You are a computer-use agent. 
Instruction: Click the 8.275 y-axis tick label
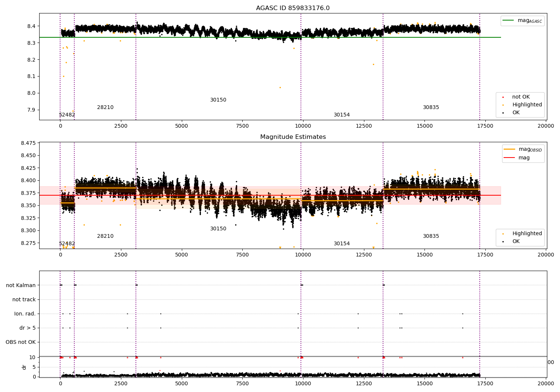(x=28, y=243)
